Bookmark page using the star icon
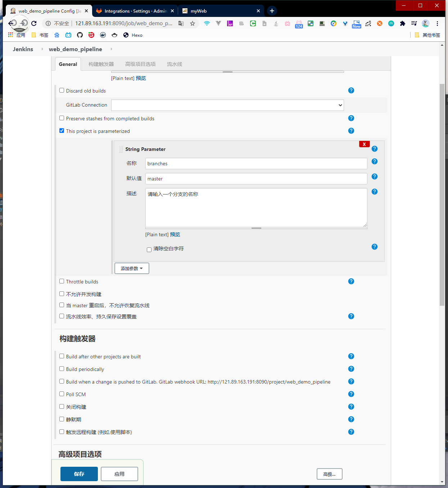Viewport: 448px width, 488px height. (x=193, y=23)
